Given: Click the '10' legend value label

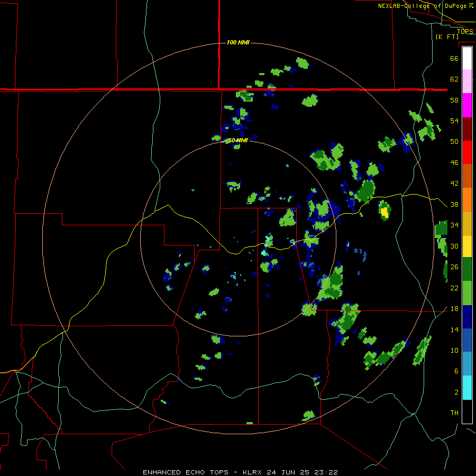Looking at the screenshot, I should tap(454, 350).
